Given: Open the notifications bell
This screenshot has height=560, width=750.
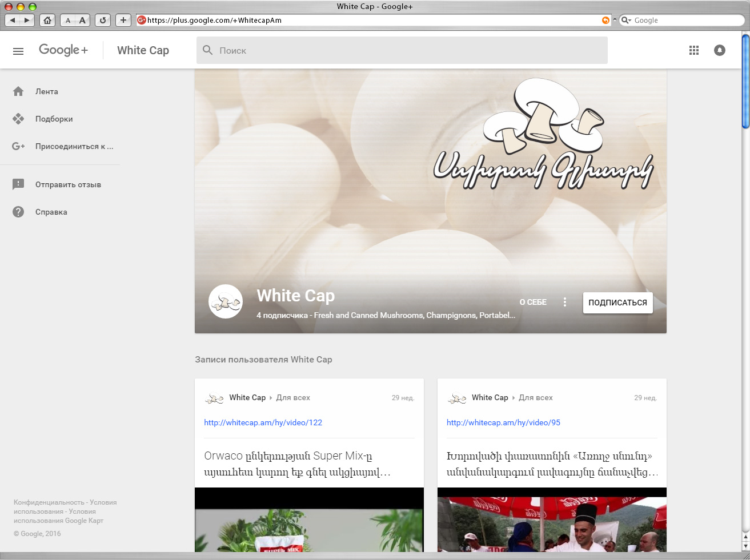Looking at the screenshot, I should [x=720, y=50].
